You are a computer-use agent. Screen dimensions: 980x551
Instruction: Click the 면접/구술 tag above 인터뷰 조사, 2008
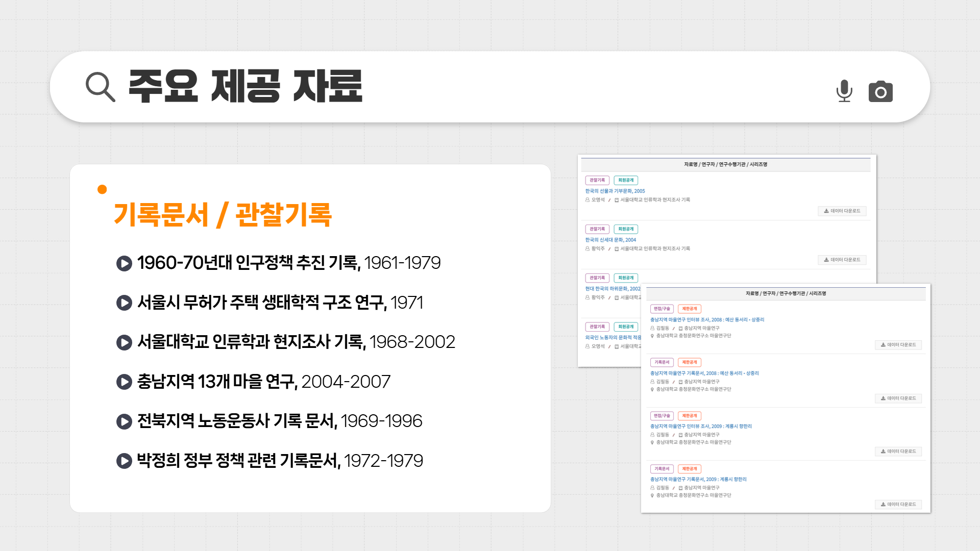point(662,309)
